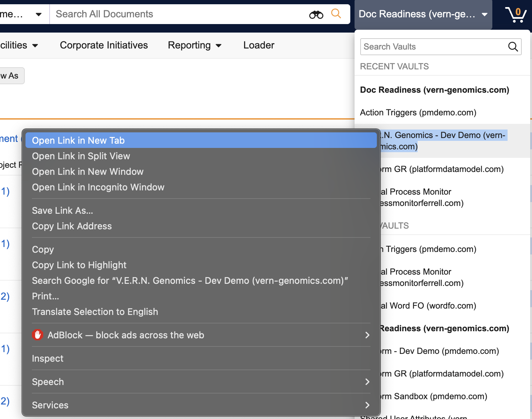Click the Search Vaults magnifier icon
Image resolution: width=532 pixels, height=419 pixels.
click(513, 47)
